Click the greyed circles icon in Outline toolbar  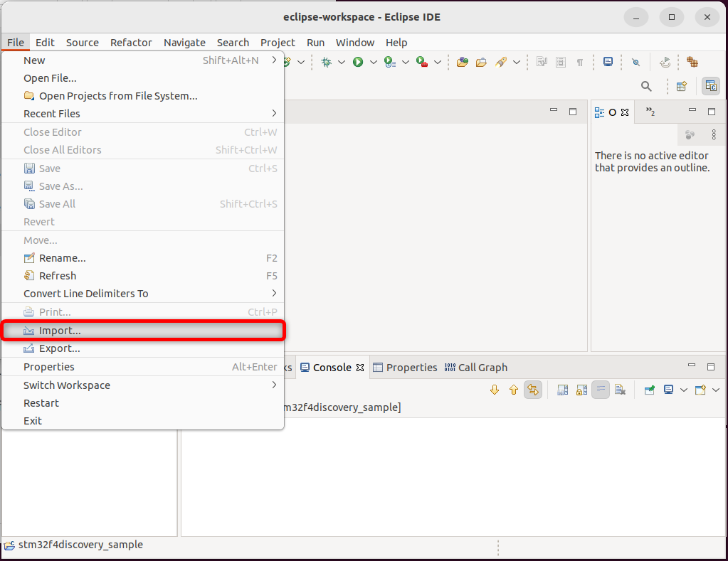pos(690,134)
